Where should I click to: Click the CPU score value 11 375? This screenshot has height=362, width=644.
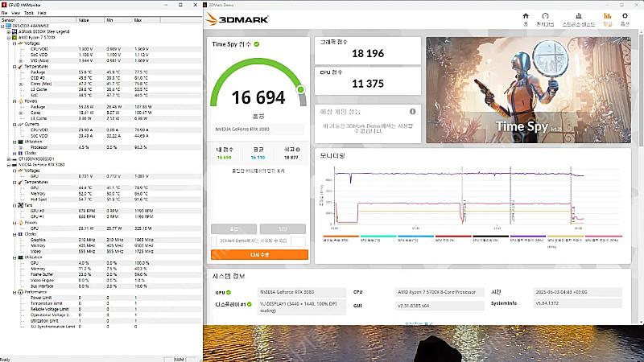(368, 84)
